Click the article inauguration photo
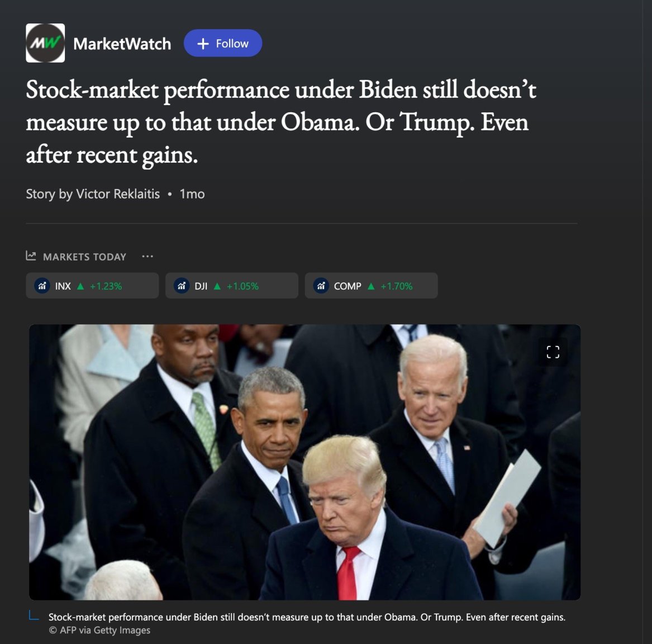Image resolution: width=652 pixels, height=644 pixels. coord(304,462)
